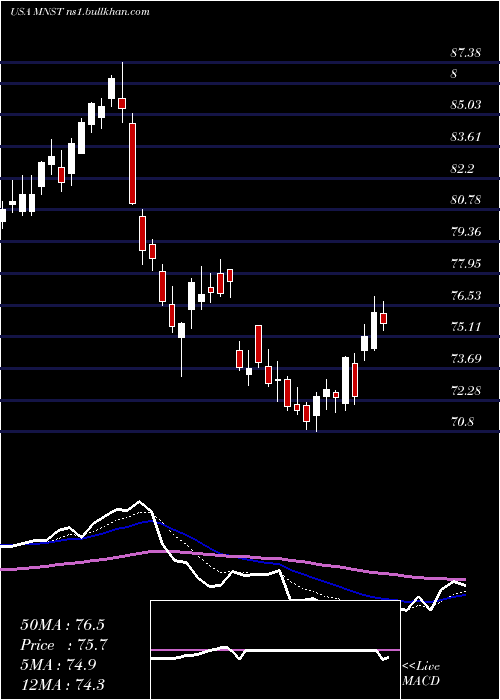Click the 77.95 price level label

tap(465, 264)
